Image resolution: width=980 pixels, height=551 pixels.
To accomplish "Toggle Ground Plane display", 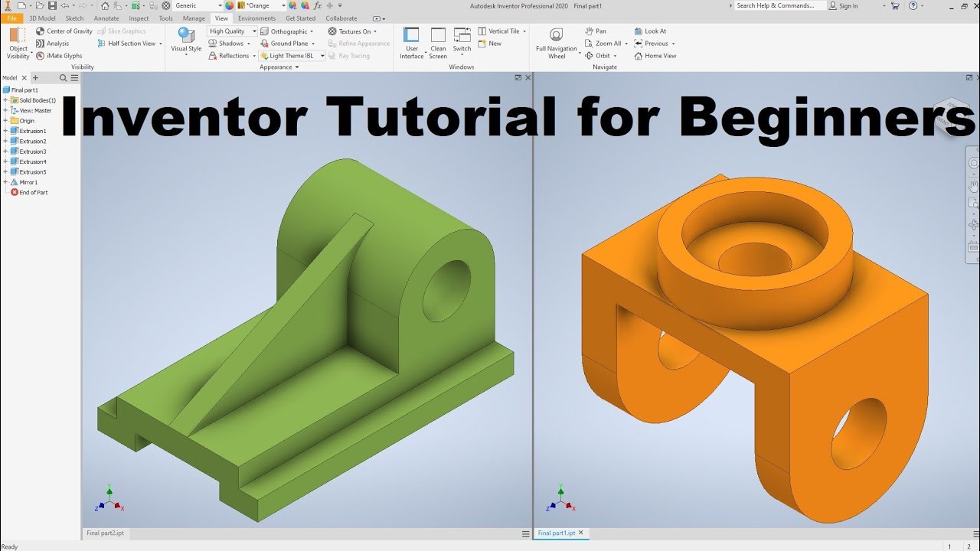I will tap(287, 44).
